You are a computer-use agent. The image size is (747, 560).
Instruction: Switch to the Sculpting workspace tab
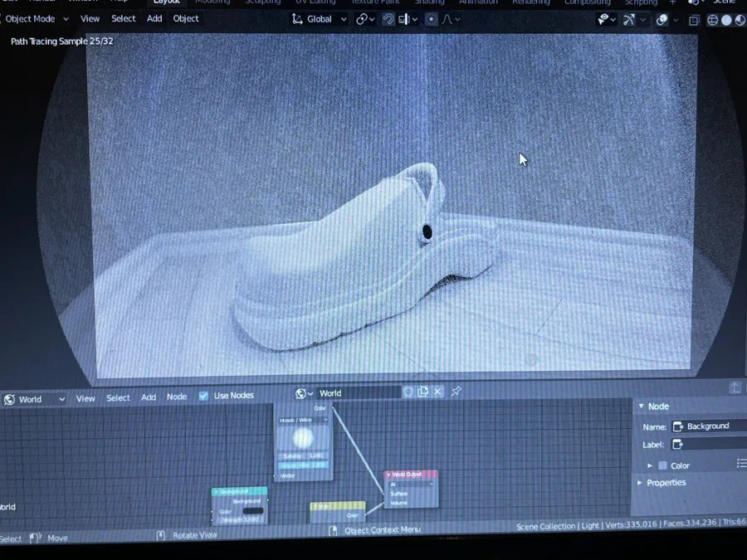263,2
